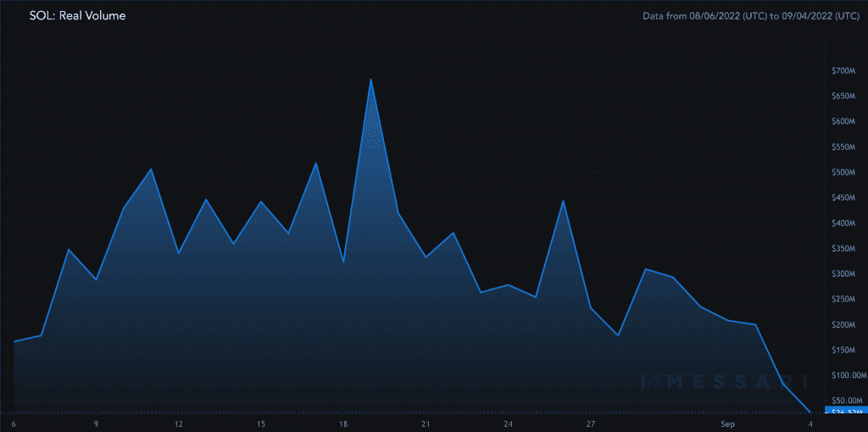Click the '27' x-axis date label
Screen dimensions: 868x432
coord(591,424)
